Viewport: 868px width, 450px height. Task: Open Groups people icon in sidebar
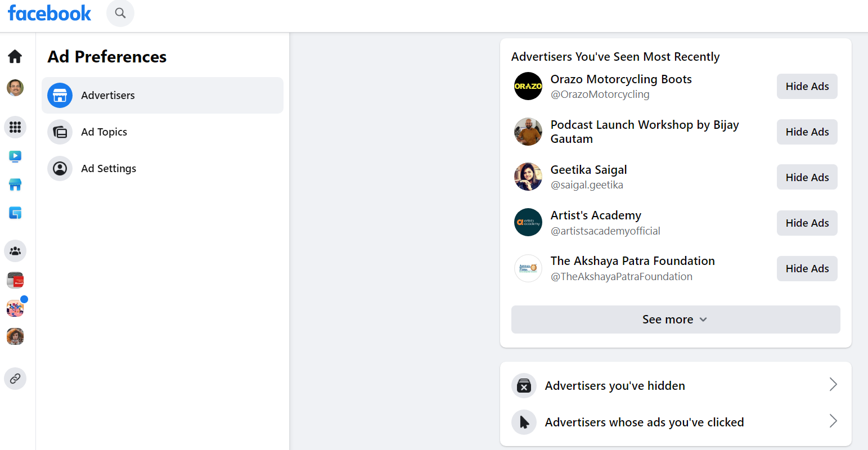pyautogui.click(x=15, y=251)
